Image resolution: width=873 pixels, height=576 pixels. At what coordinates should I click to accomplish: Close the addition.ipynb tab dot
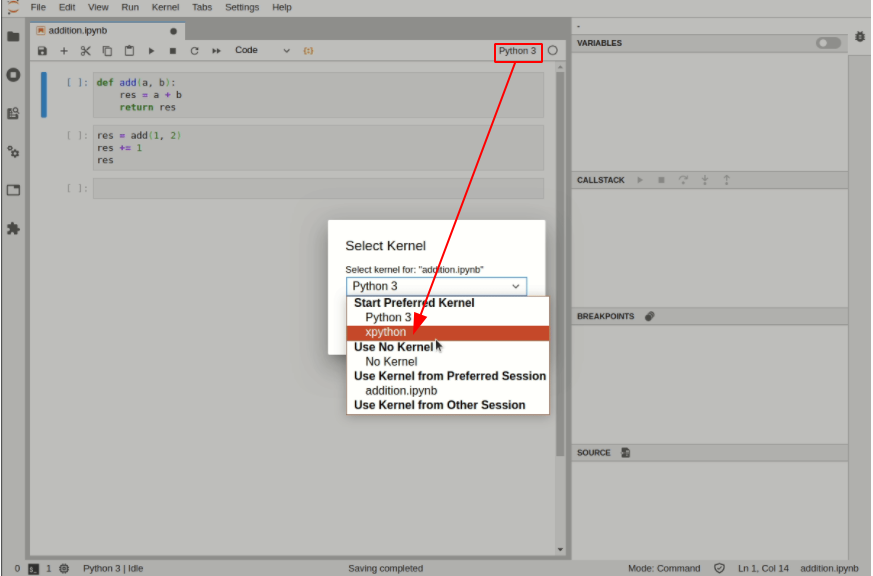point(173,31)
